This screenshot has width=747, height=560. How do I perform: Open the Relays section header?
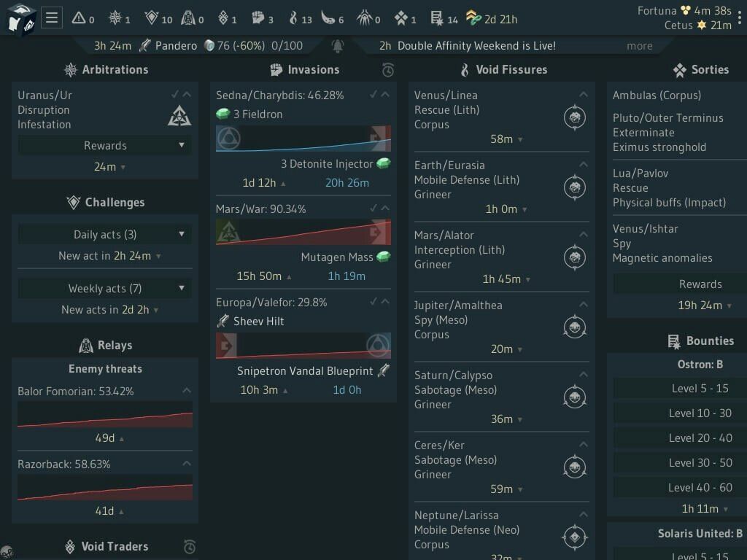pos(106,345)
